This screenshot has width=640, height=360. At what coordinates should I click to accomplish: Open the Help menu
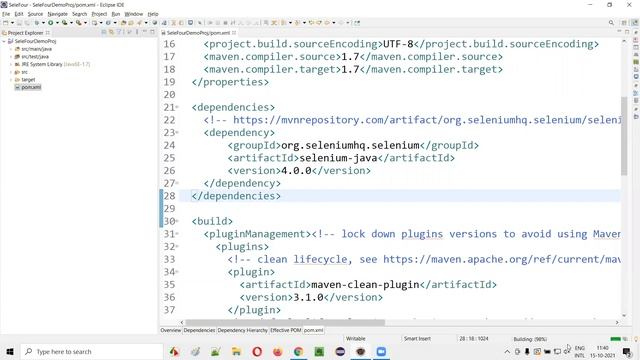tap(153, 14)
